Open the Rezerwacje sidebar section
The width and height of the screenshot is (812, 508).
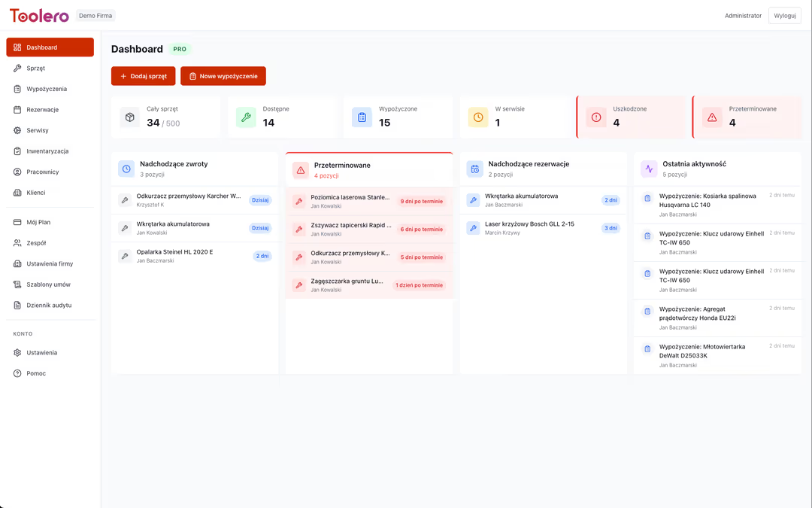pos(42,109)
